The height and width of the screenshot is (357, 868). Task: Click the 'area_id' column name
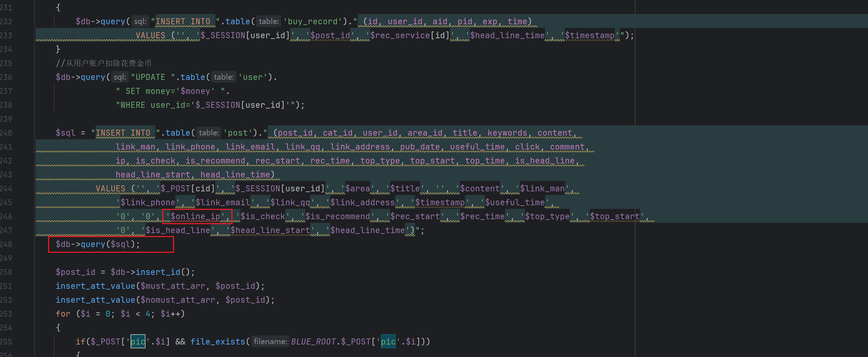pos(425,133)
